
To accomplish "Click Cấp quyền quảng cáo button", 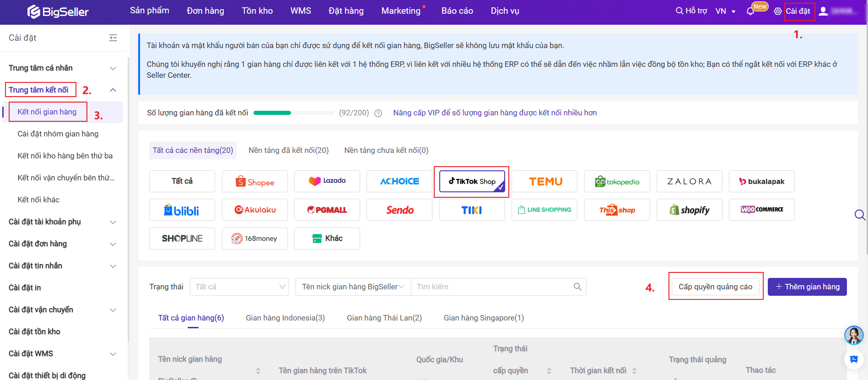I will (716, 287).
